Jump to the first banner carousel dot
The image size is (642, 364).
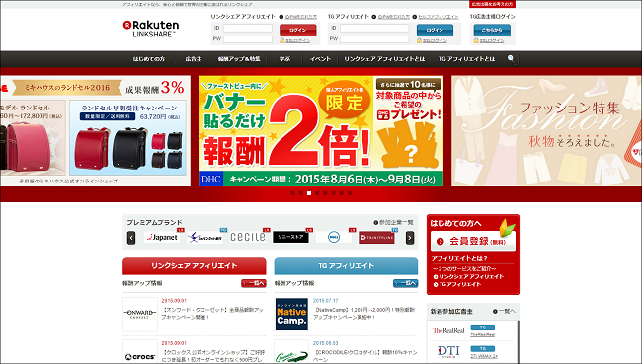click(x=292, y=193)
